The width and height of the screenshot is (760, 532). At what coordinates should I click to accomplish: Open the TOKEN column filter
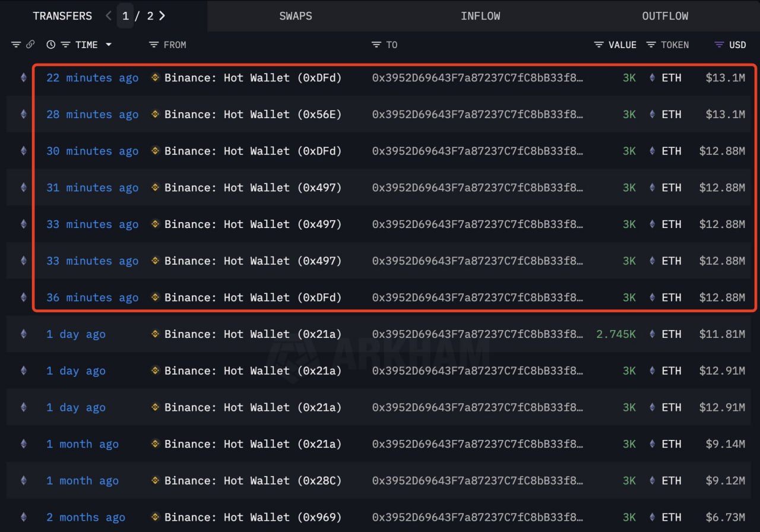(651, 45)
